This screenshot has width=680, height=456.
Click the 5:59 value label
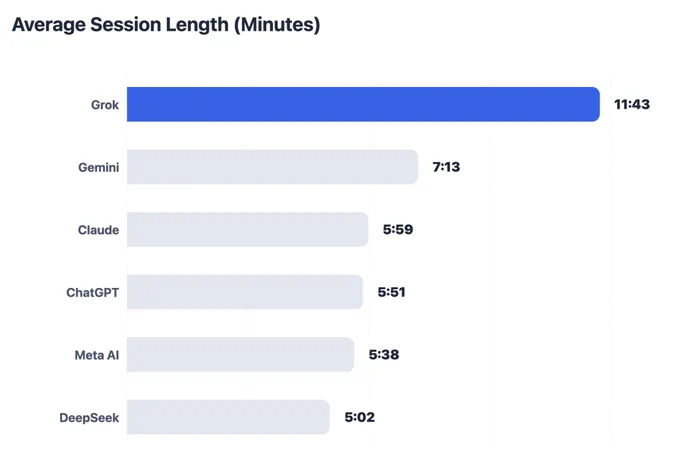point(398,230)
